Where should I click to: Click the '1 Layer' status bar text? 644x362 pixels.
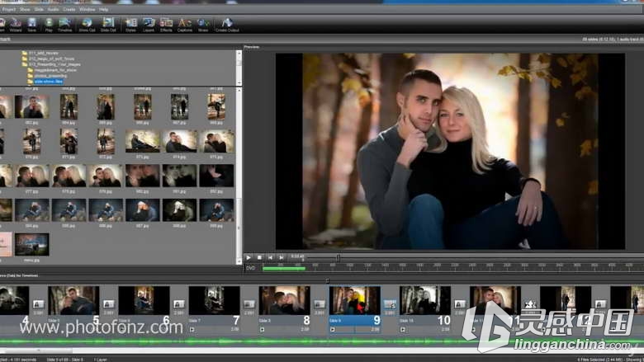[100, 360]
